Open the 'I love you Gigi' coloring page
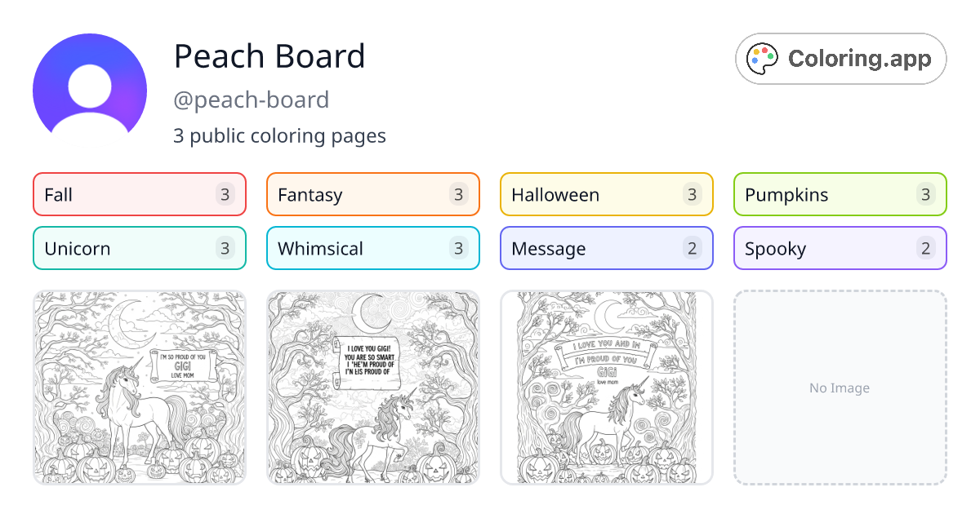 pyautogui.click(x=372, y=388)
